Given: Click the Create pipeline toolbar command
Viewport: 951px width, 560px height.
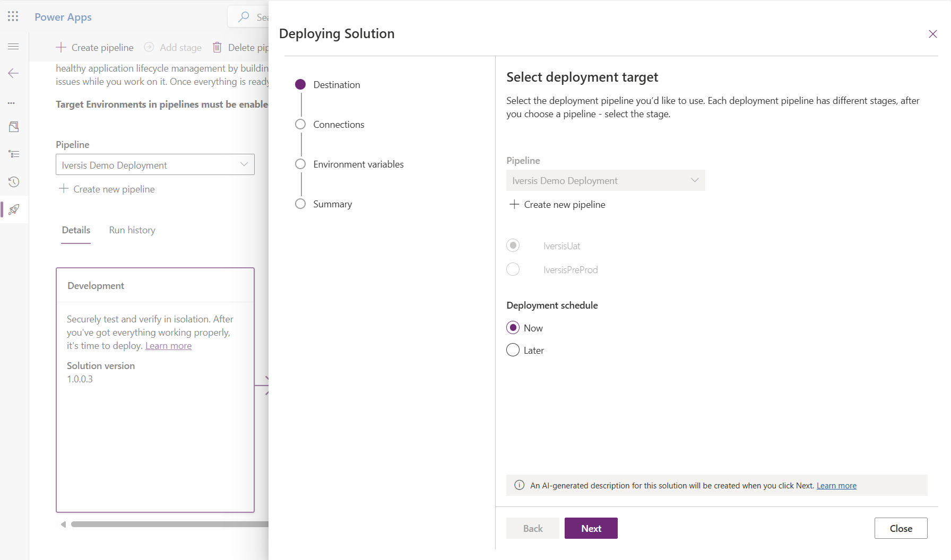Looking at the screenshot, I should pyautogui.click(x=95, y=47).
